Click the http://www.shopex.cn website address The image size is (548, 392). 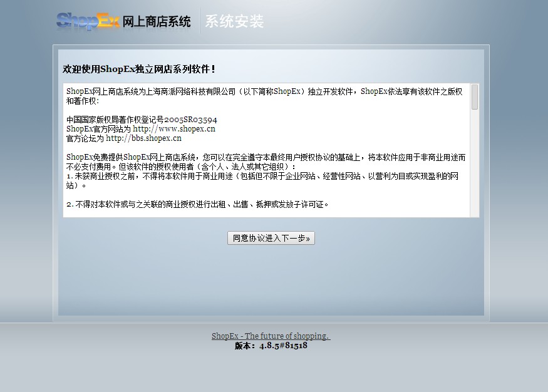173,129
